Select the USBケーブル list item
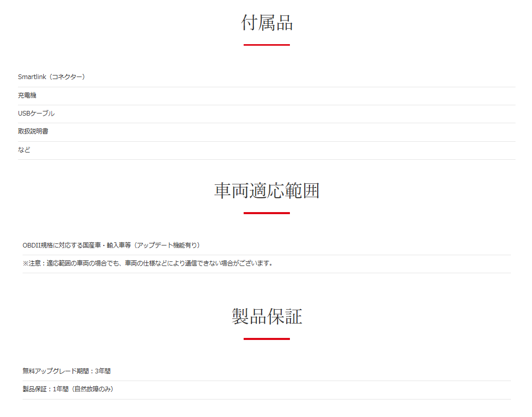This screenshot has height=417, width=532. point(267,113)
